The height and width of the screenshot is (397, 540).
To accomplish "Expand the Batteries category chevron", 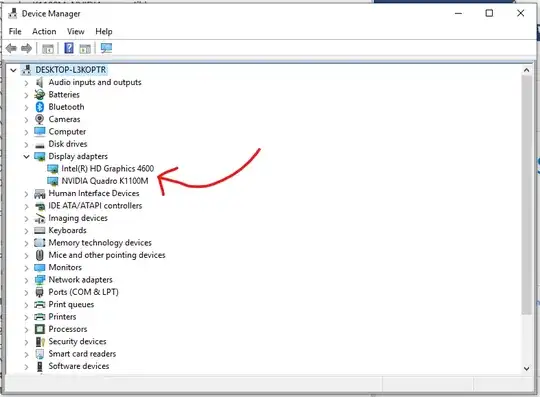I will tap(26, 95).
